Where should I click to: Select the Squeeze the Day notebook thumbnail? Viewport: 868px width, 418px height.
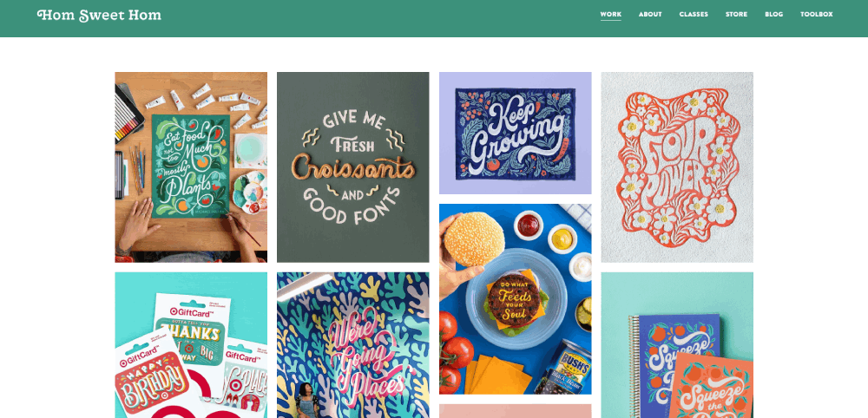pyautogui.click(x=677, y=345)
